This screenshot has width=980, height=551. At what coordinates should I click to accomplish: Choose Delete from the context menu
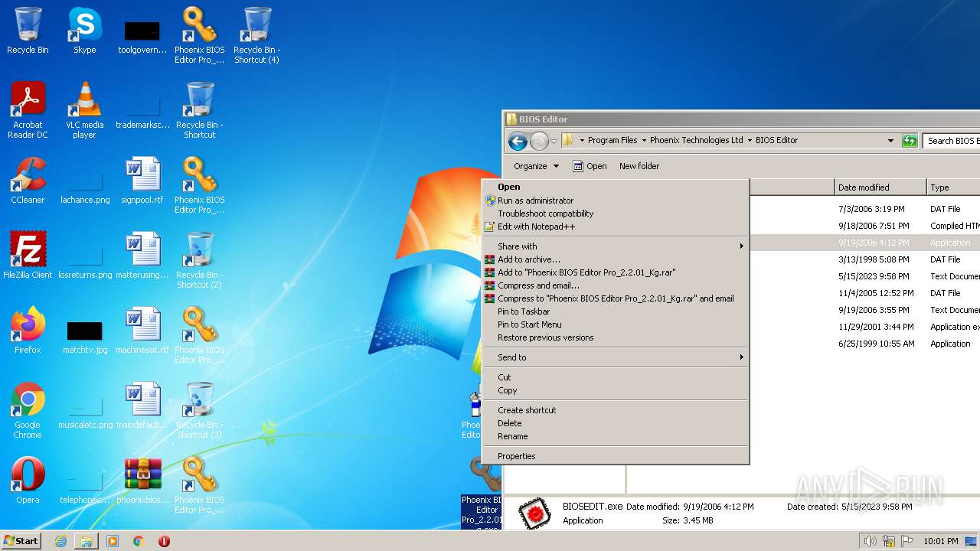(616, 423)
